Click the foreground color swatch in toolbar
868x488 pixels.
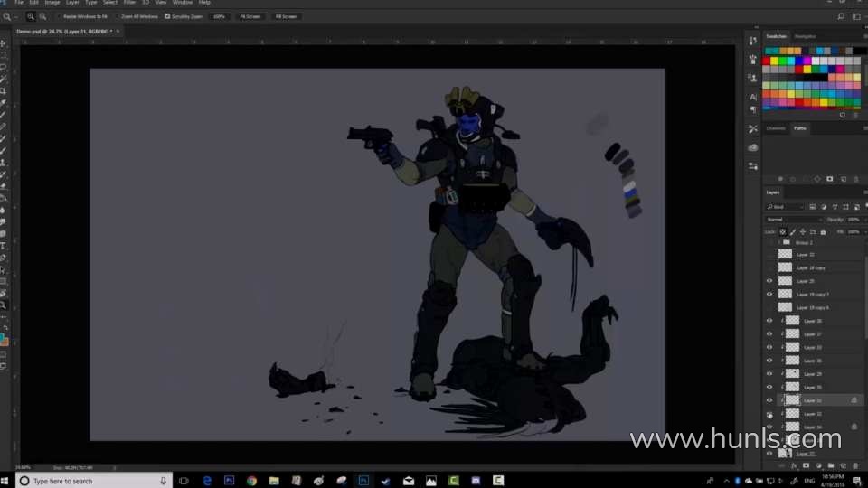point(3,338)
